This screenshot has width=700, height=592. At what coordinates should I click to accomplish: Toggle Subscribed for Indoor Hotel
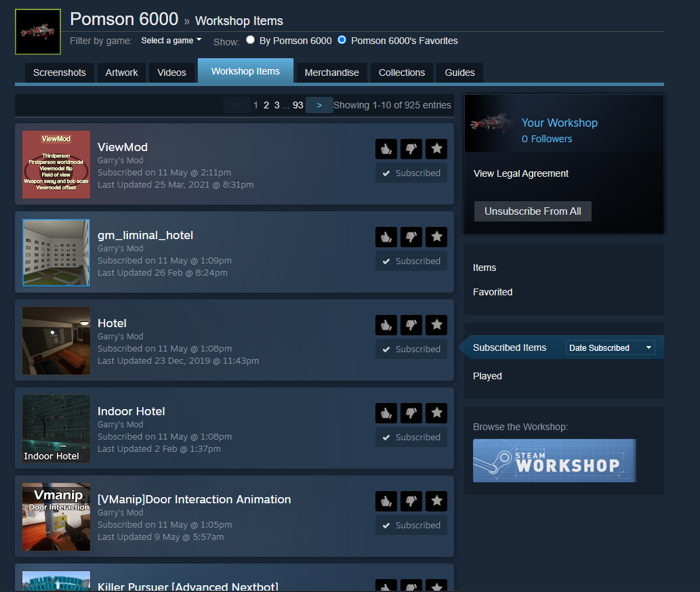pyautogui.click(x=411, y=437)
